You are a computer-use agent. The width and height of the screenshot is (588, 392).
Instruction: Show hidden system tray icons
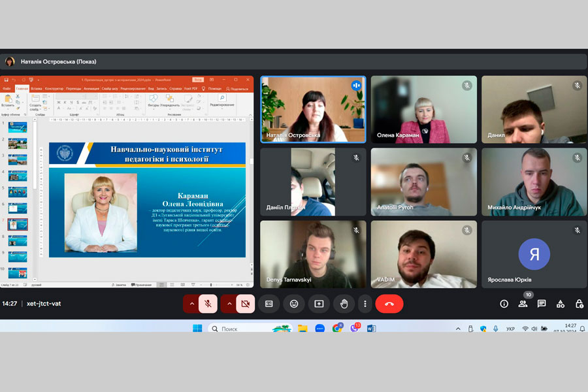[458, 329]
